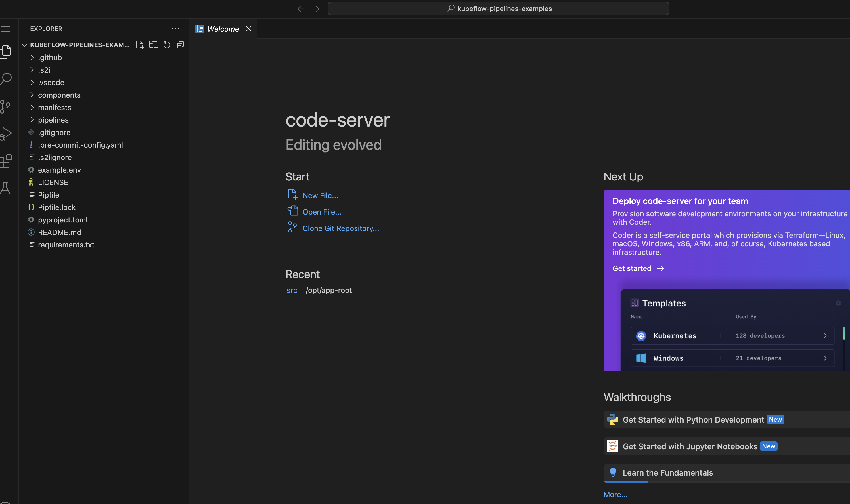Click the Templates settings gear in preview
Screen dimensions: 850x504
tap(838, 303)
